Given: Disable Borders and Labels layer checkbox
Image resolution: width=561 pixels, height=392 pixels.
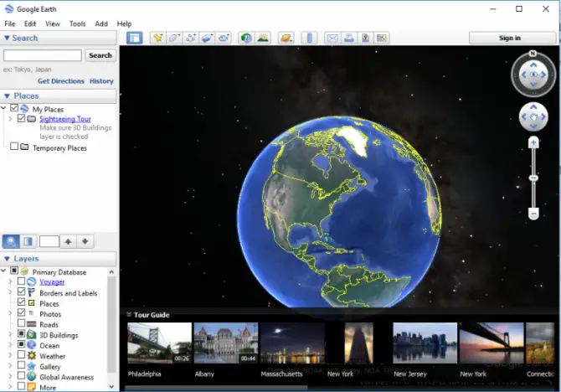Looking at the screenshot, I should (x=22, y=291).
